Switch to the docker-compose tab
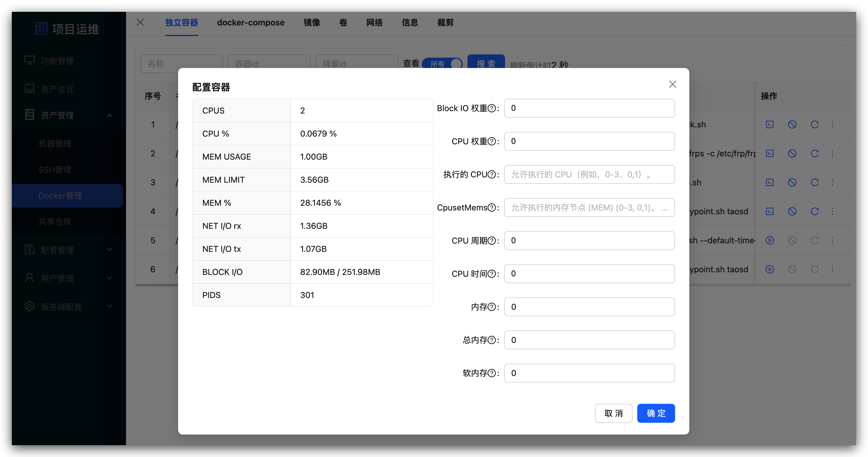Image resolution: width=868 pixels, height=457 pixels. (x=250, y=22)
